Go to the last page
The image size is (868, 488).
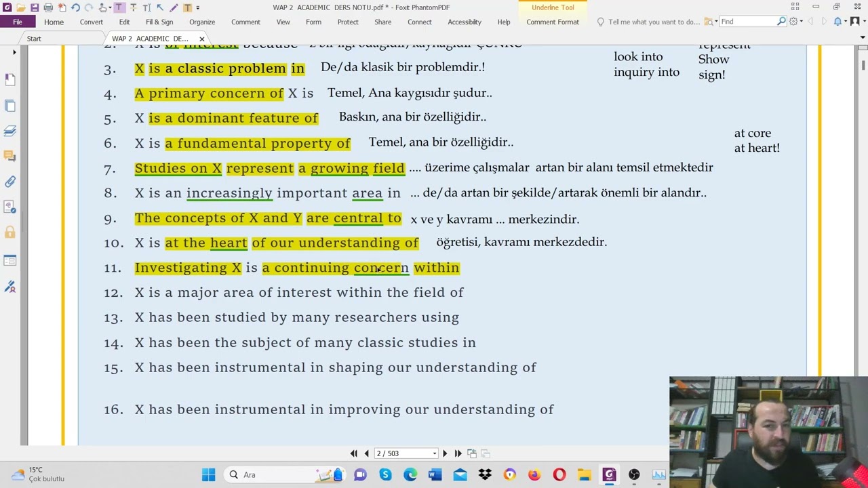click(x=458, y=453)
